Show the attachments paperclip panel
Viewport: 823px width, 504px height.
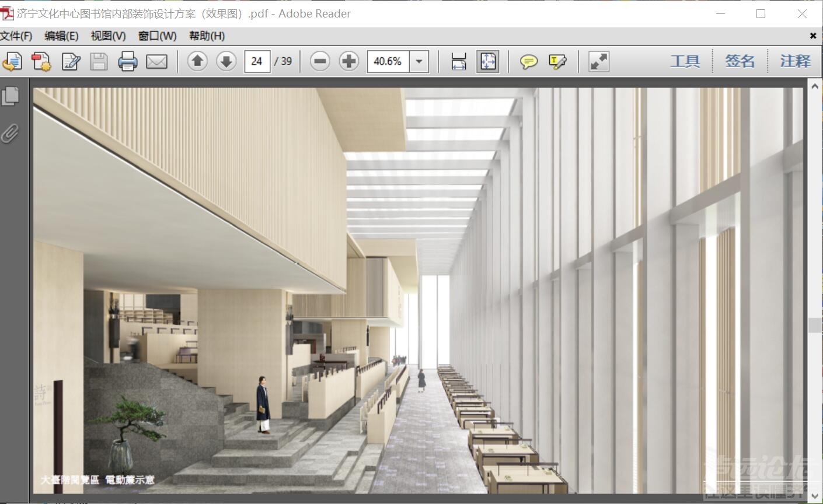click(x=10, y=134)
